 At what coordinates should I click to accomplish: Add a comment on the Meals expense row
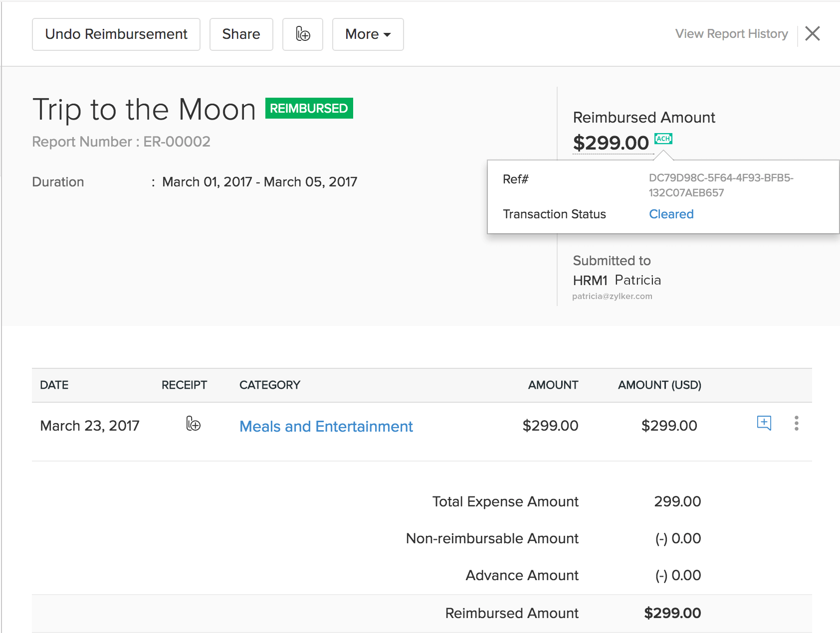[764, 423]
